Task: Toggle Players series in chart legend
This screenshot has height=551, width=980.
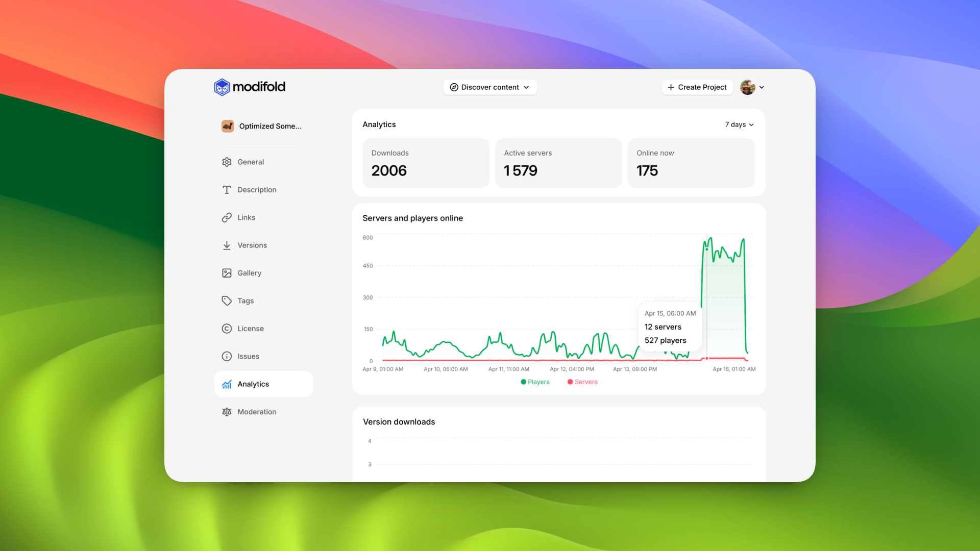Action: tap(535, 382)
